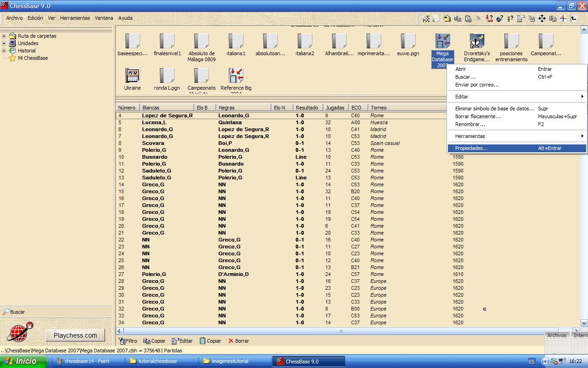Click the Filtro button below game list

point(128,341)
